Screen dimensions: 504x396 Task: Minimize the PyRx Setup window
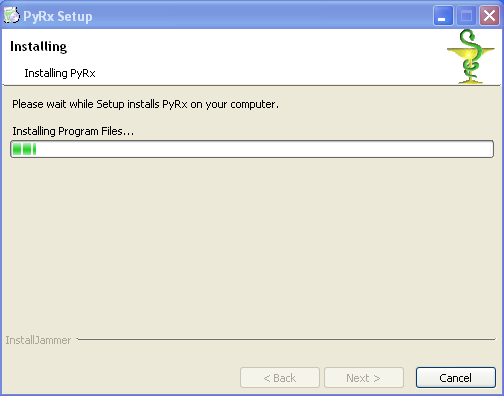pos(443,15)
